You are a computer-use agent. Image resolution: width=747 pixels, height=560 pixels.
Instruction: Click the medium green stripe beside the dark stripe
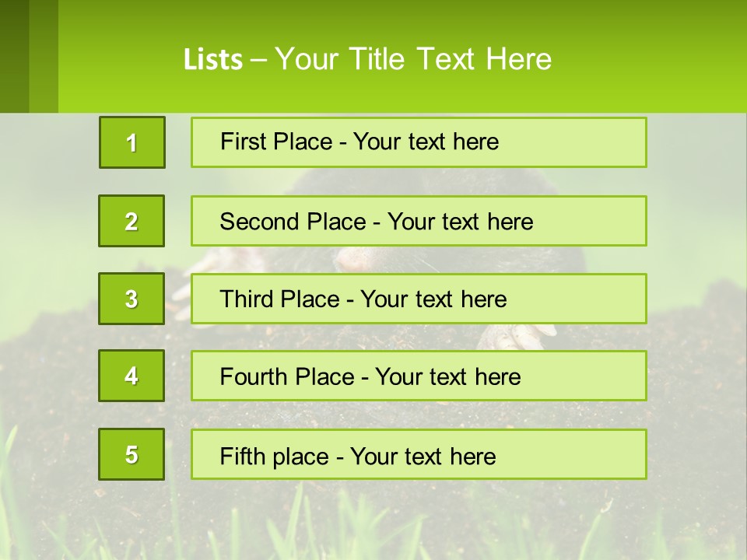tap(44, 56)
